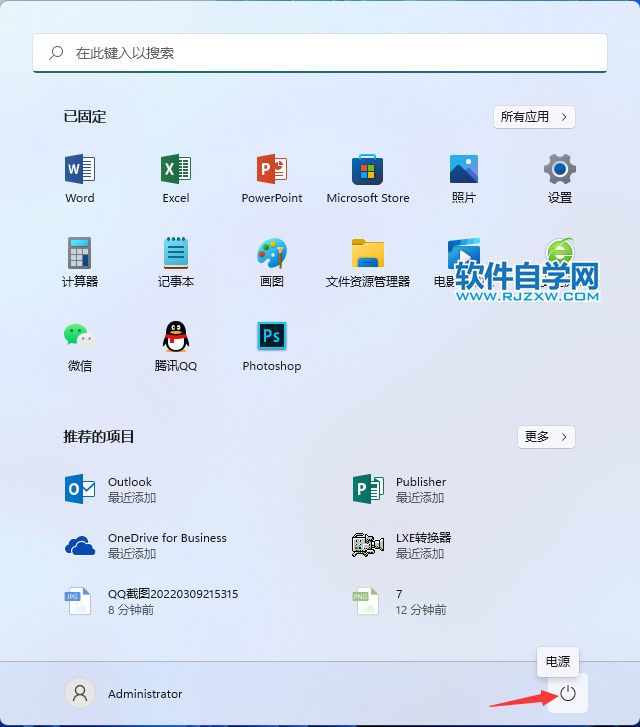Open QQ截图20220309215315 JPG file

(151, 601)
